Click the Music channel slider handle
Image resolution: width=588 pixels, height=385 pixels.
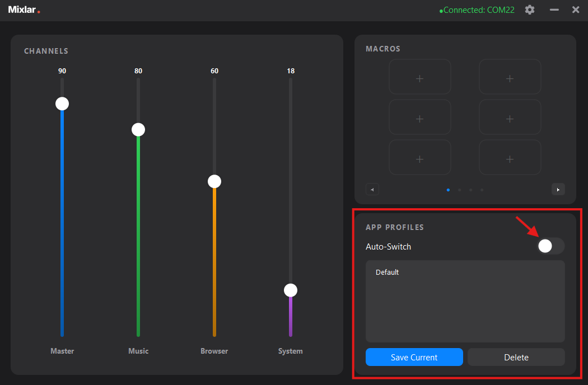click(138, 129)
